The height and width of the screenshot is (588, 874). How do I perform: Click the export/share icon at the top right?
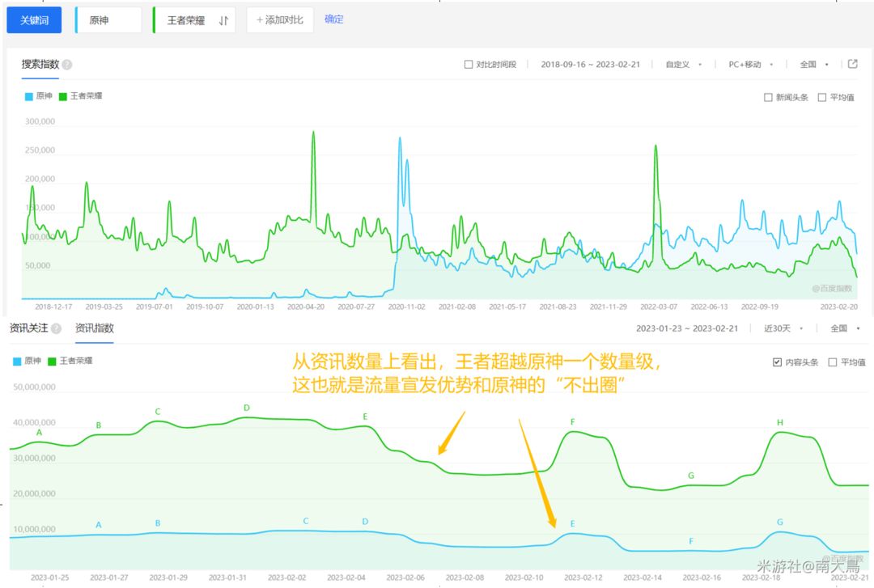tap(852, 64)
